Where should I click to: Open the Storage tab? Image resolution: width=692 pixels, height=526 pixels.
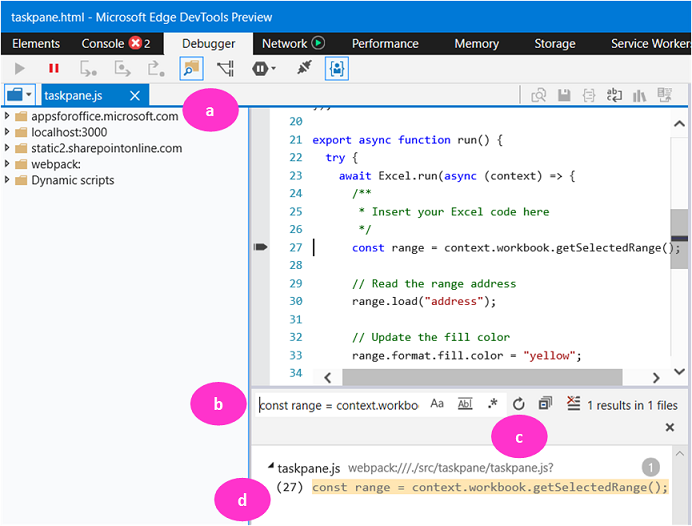tap(555, 44)
